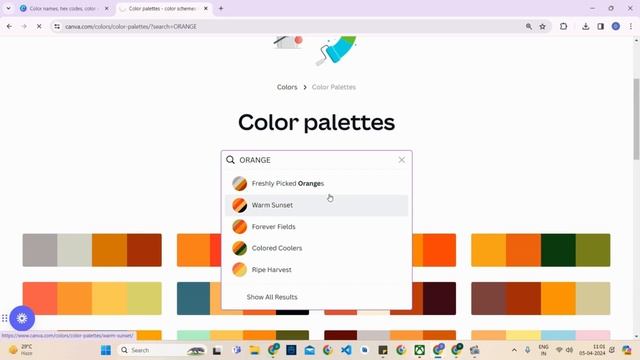Screen dimensions: 640x360
Task: Open weather widget showing Haze
Action: [21, 350]
